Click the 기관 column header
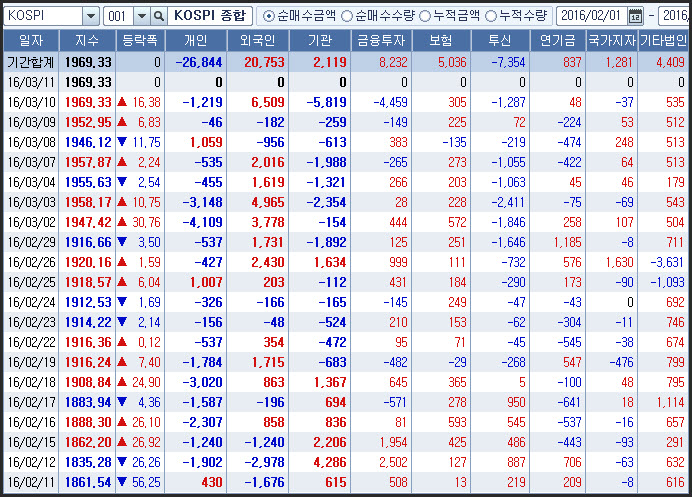This screenshot has height=497, width=692. pos(320,41)
